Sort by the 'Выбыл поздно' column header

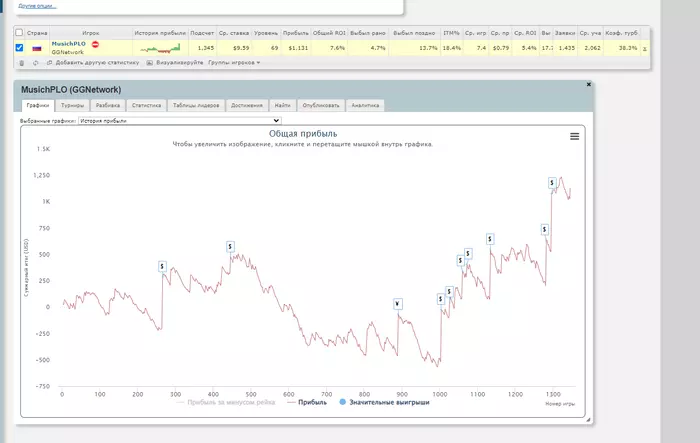coord(414,33)
